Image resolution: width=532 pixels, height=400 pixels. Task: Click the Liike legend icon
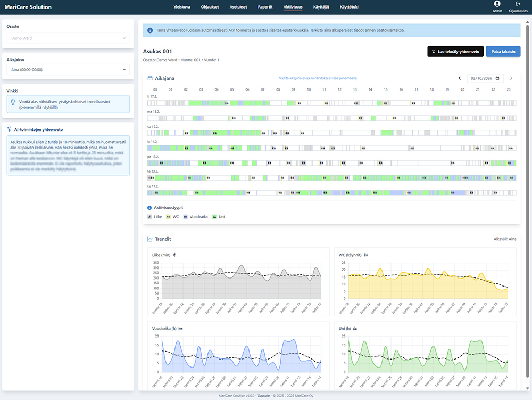[149, 217]
